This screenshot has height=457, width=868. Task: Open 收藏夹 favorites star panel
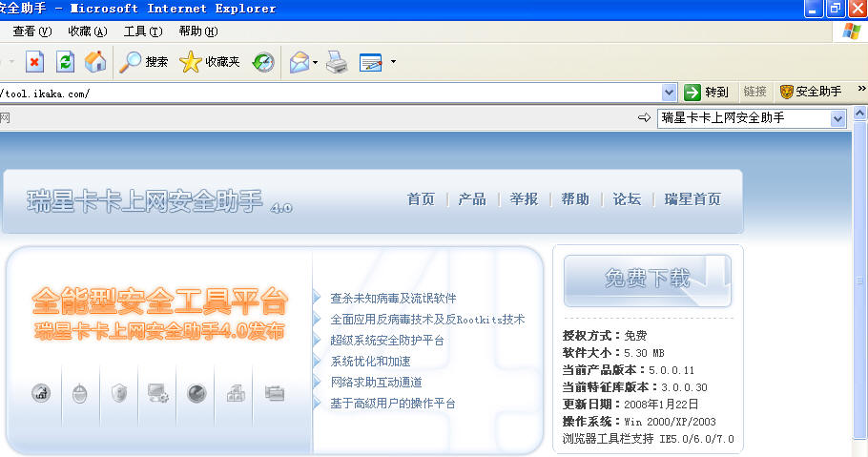click(209, 61)
